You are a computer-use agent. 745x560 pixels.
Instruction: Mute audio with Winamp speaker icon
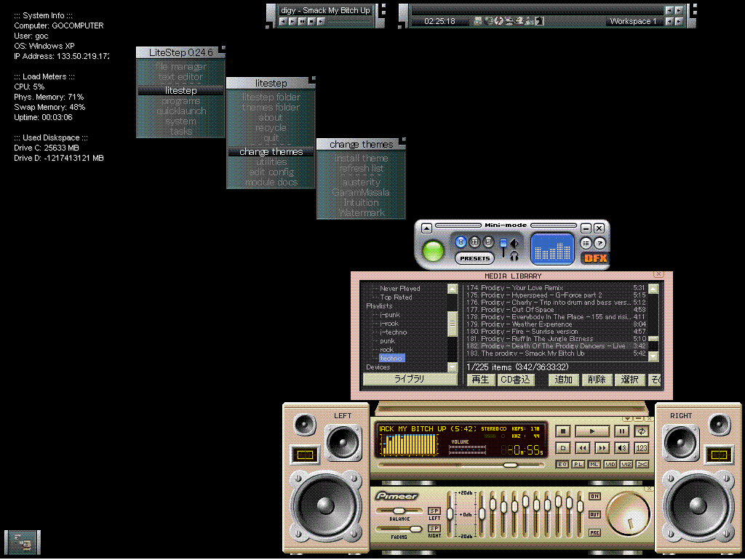point(621,447)
